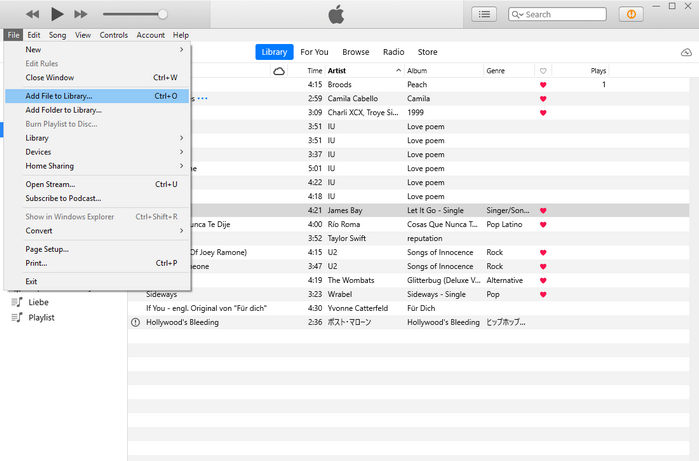Image resolution: width=699 pixels, height=461 pixels.
Task: Click the Glitterbug album cell
Action: pyautogui.click(x=444, y=280)
